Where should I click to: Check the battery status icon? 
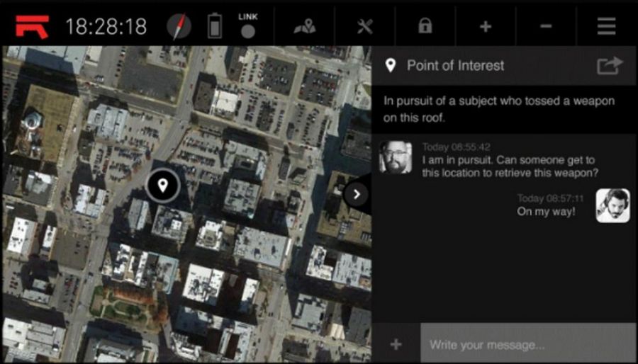pos(214,27)
